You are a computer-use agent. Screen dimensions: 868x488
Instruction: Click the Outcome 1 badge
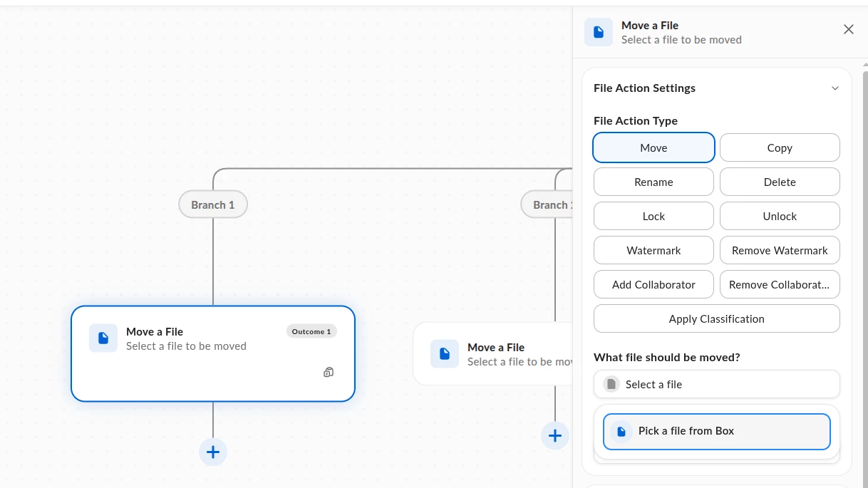coord(311,331)
